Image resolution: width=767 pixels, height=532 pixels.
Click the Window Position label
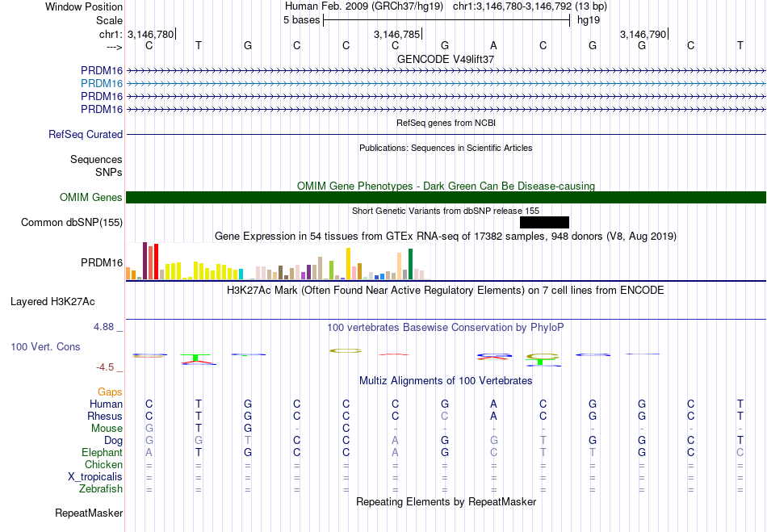pos(84,6)
